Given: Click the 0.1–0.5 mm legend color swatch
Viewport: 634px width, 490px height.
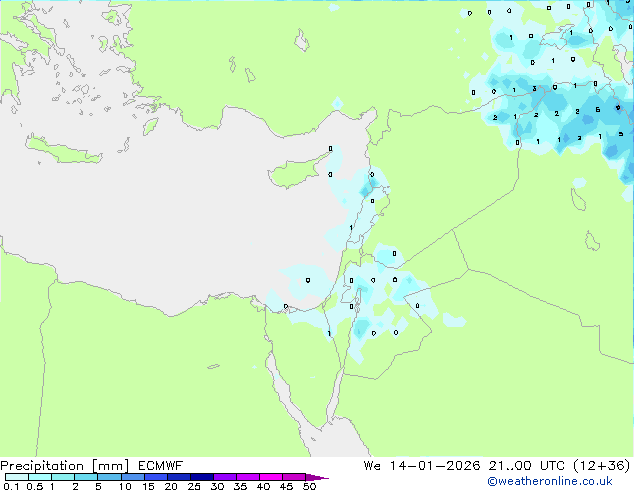Looking at the screenshot, I should coord(17,477).
